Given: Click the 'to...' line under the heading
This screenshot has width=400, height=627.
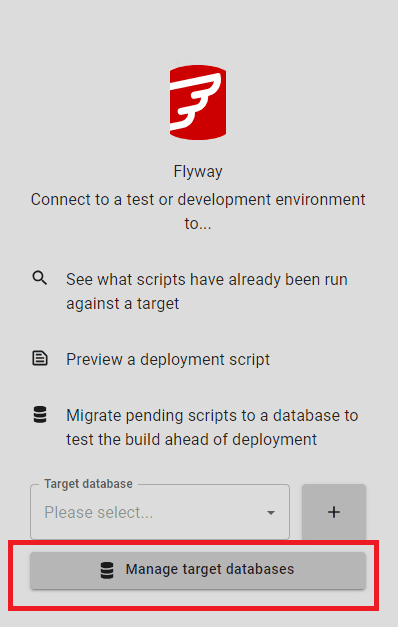Looking at the screenshot, I should 198,224.
